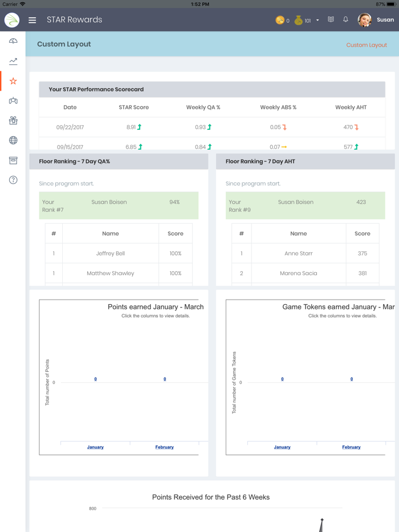Click the STAR Rewards leaf logo
This screenshot has width=399, height=532.
pyautogui.click(x=12, y=20)
